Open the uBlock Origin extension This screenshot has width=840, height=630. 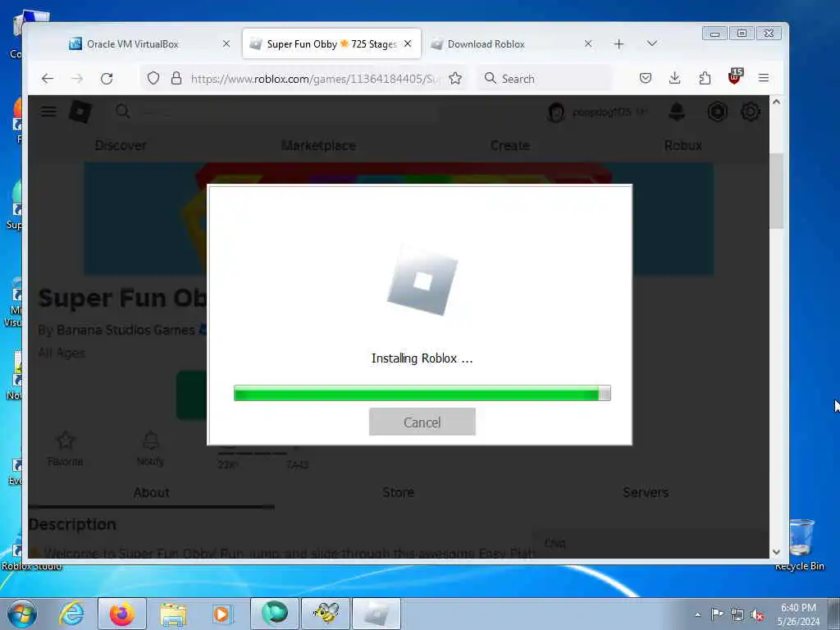pyautogui.click(x=735, y=76)
